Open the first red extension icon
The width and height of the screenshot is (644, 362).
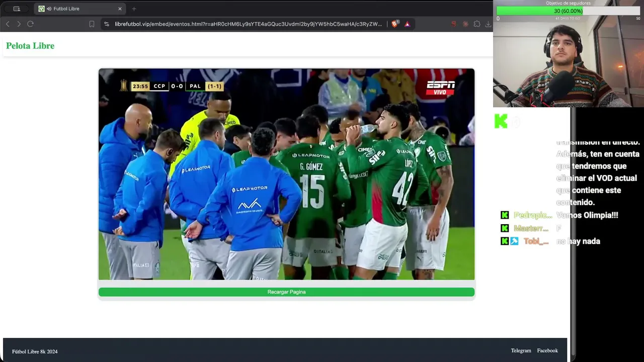(x=454, y=24)
